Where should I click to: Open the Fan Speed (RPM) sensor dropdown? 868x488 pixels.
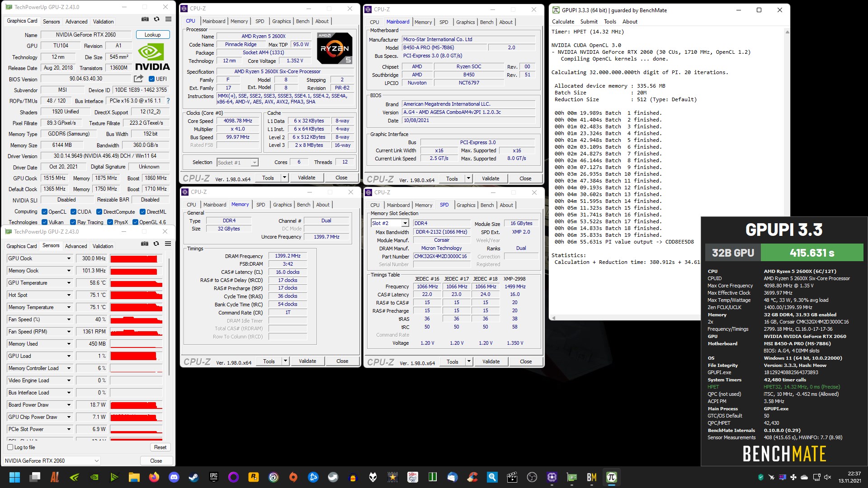(x=69, y=332)
